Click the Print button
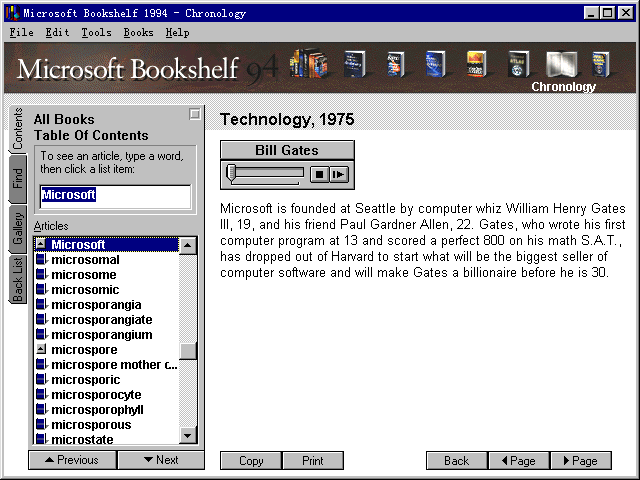The image size is (640, 480). coord(313,460)
